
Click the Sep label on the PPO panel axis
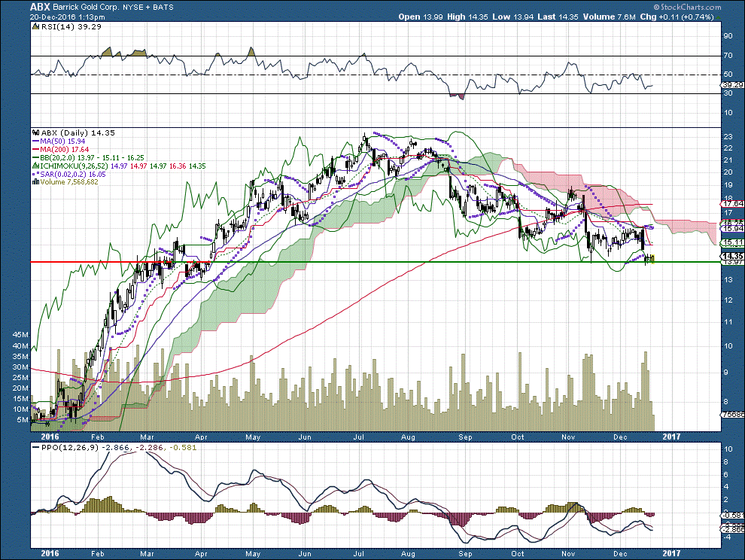coord(465,554)
